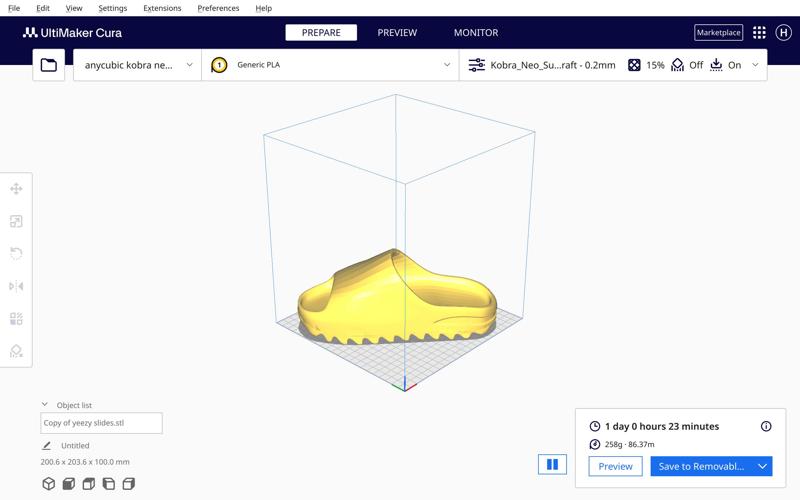Open the Edit menu

(x=43, y=8)
